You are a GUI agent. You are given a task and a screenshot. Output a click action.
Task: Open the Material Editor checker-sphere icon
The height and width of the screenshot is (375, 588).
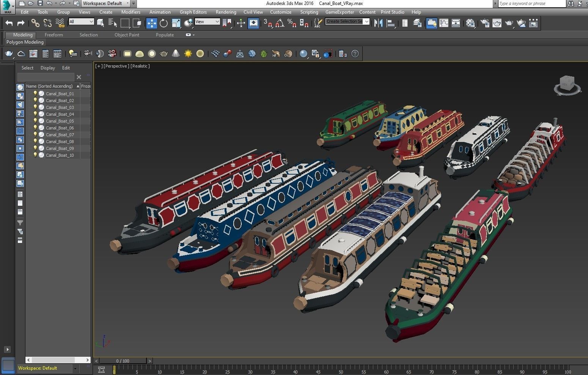[x=470, y=23]
